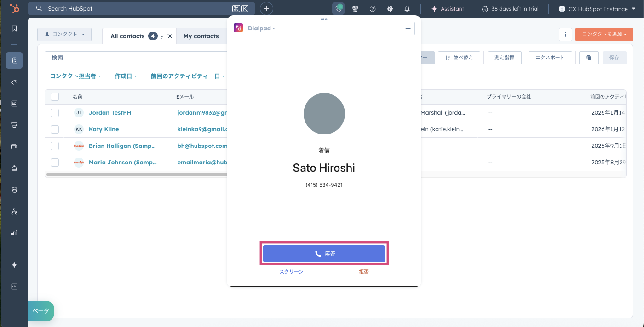Open the 作成日 filter dropdown

[125, 76]
